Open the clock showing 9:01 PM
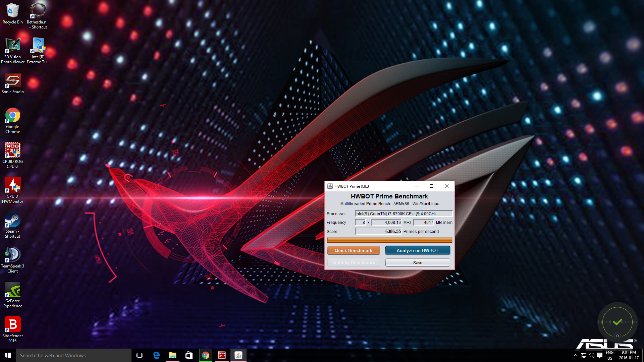 click(x=629, y=355)
